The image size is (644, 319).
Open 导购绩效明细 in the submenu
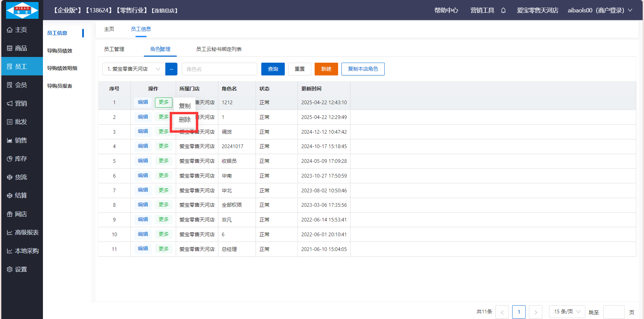click(x=62, y=68)
